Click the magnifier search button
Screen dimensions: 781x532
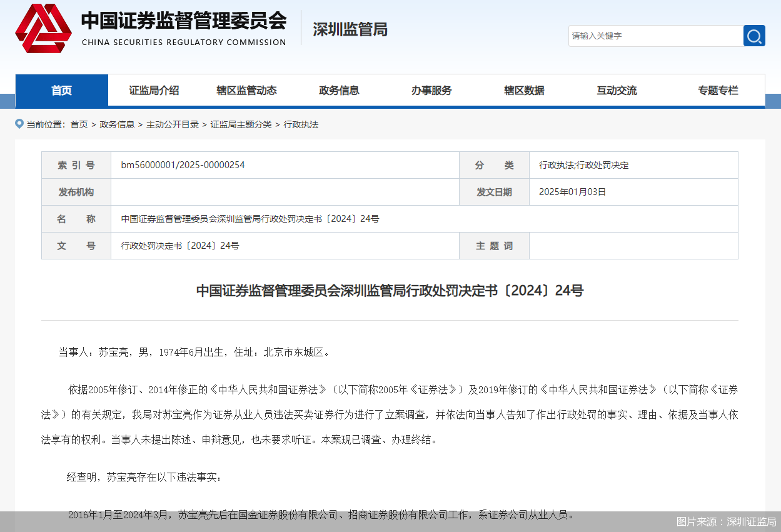[754, 36]
